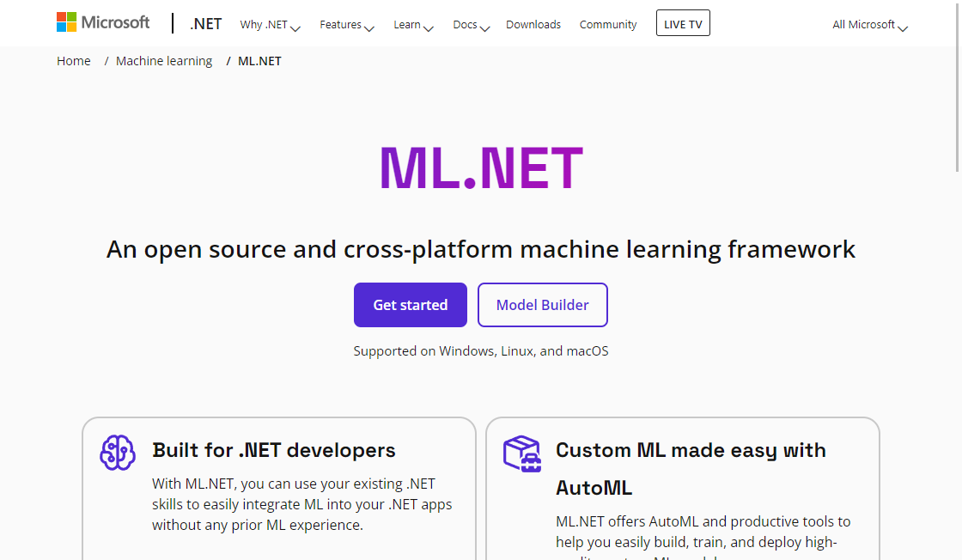
Task: Open the .NET home link
Action: (x=206, y=24)
